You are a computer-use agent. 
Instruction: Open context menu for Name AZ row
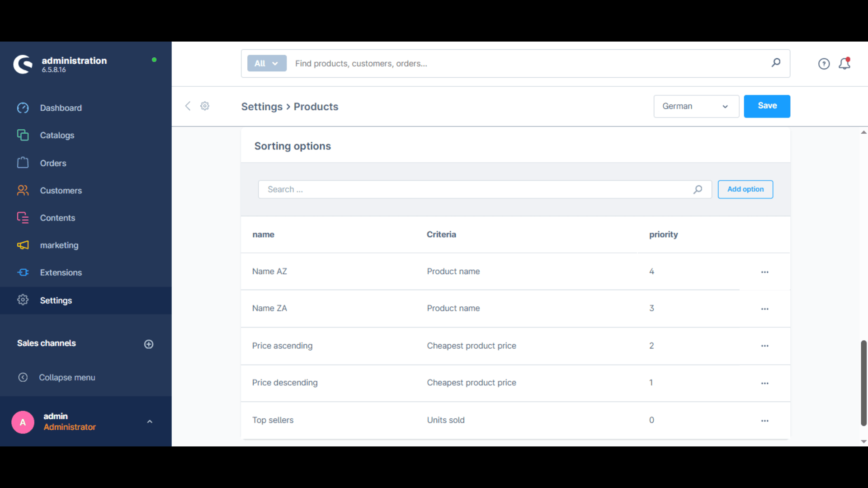tap(764, 272)
